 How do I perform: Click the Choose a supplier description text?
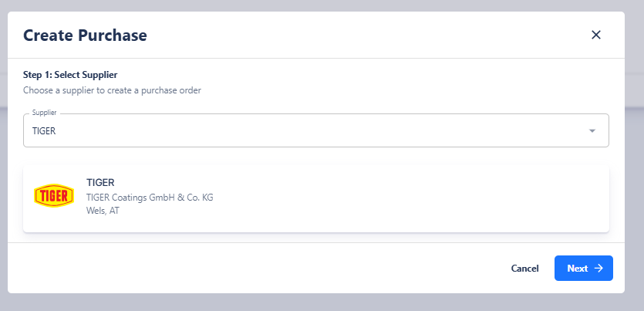[x=112, y=90]
